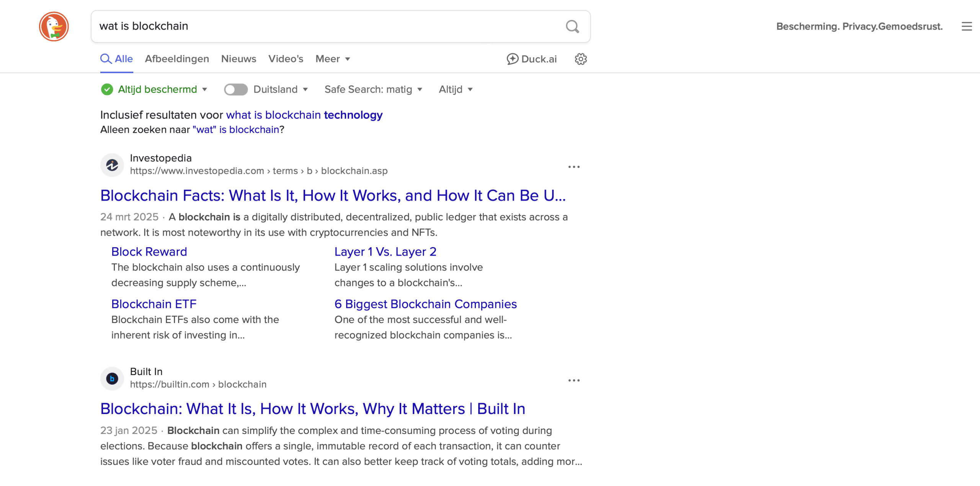980x486 pixels.
Task: Select the Alle tab
Action: (x=117, y=59)
